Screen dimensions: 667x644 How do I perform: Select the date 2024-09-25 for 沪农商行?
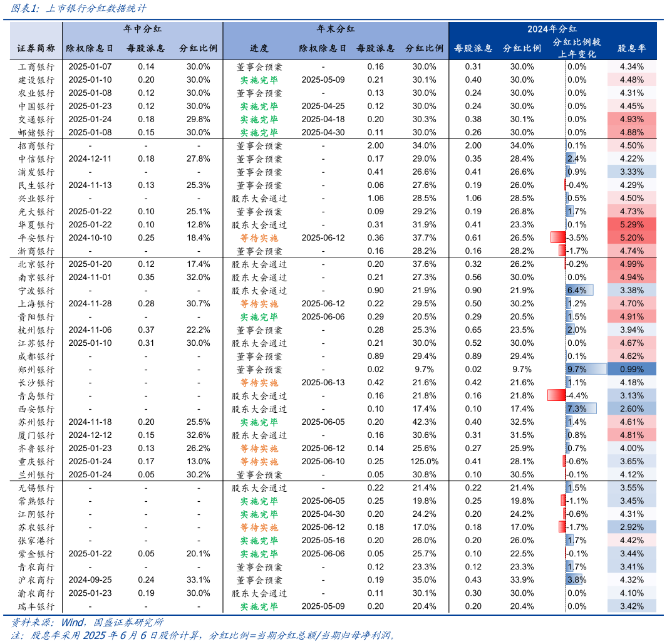(90, 579)
